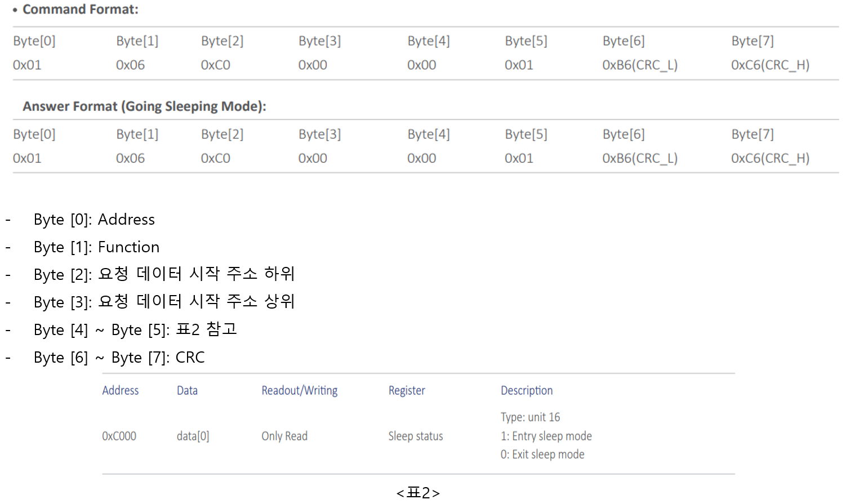This screenshot has width=846, height=504.
Task: Click the "Address" column header in the register table
Action: 121,390
